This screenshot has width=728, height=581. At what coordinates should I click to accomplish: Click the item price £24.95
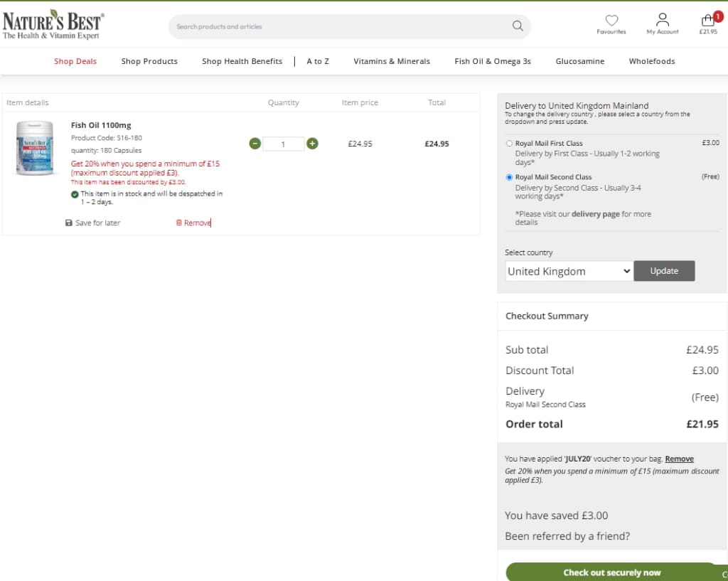(x=360, y=144)
